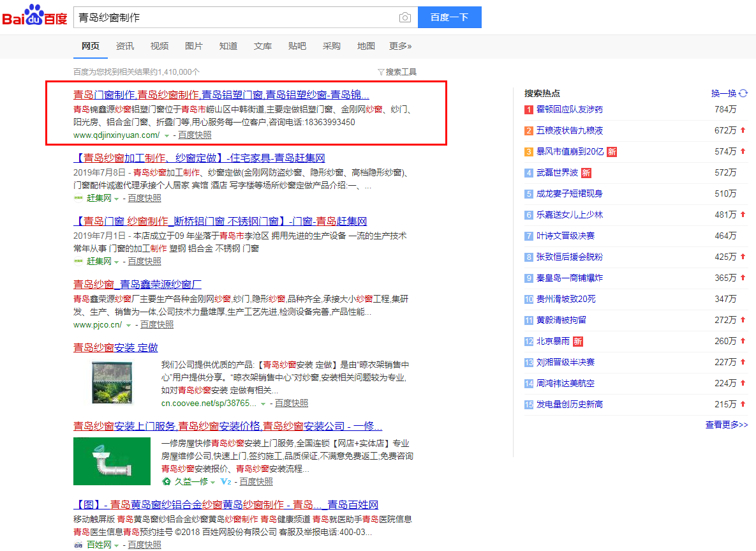
Task: Switch to the 贴吧 tab
Action: point(297,46)
